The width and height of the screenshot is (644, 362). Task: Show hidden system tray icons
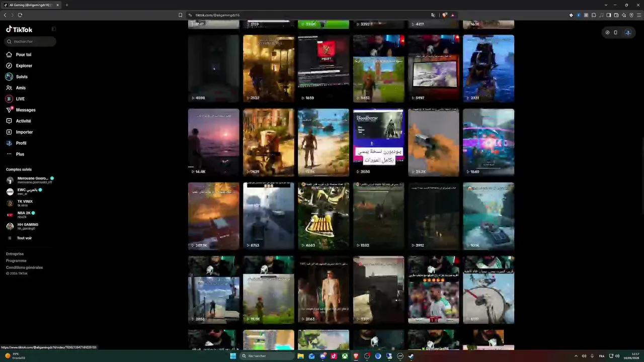tap(576, 356)
